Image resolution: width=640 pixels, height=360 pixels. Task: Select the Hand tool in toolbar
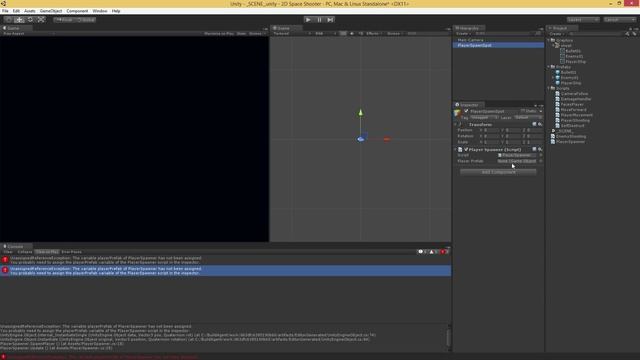8,20
